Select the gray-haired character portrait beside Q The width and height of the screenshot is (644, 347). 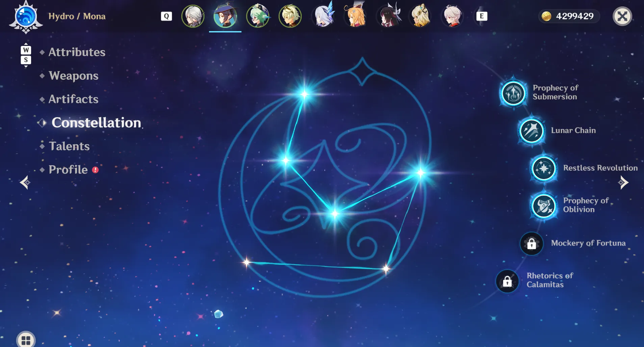(193, 16)
